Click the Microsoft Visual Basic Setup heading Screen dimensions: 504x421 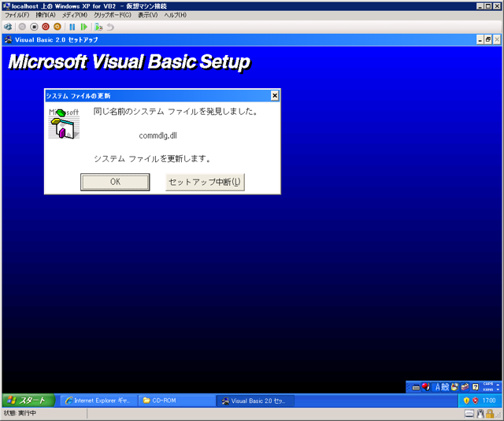[129, 62]
